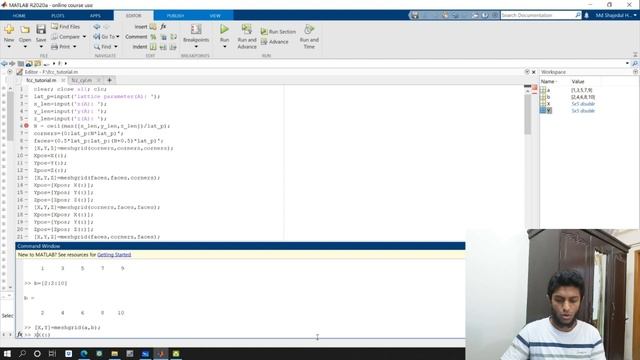Click the taskbar search icon
640x360 pixels.
pos(22,353)
